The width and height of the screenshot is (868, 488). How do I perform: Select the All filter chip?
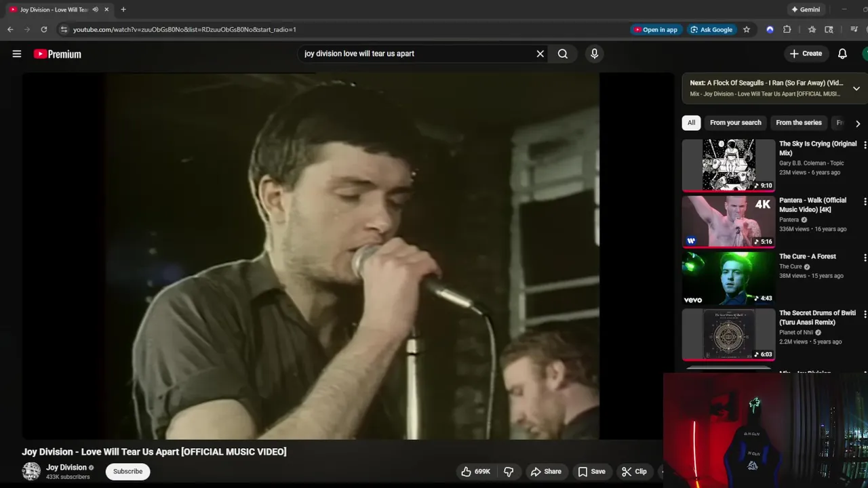691,123
